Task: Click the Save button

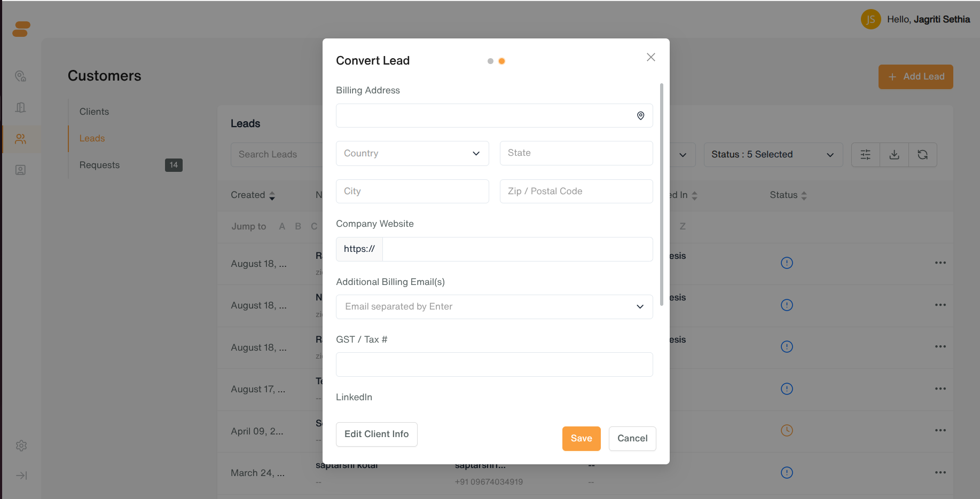Action: (x=581, y=439)
